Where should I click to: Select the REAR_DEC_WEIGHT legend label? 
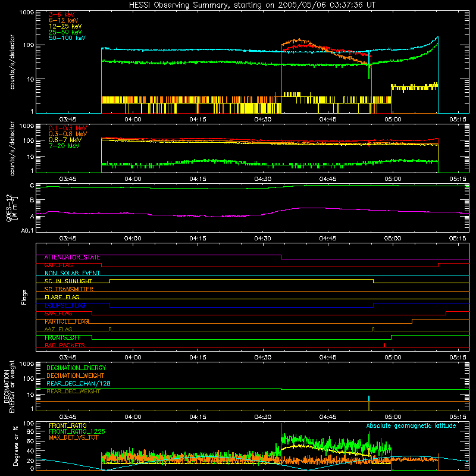[x=73, y=392]
